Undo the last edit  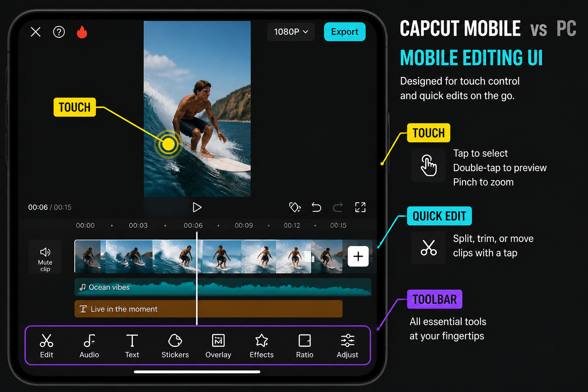tap(316, 207)
